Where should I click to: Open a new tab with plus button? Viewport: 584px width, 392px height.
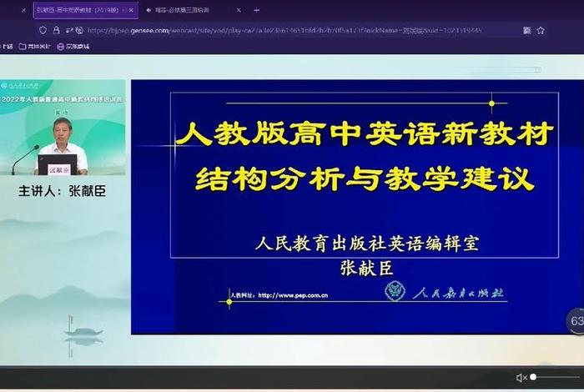(x=256, y=10)
